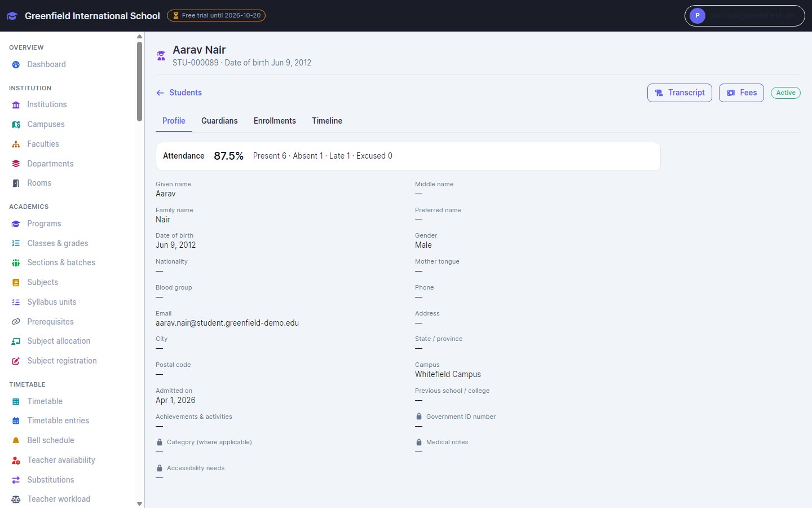Click the Faculties hierarchy icon
The image size is (812, 508).
[x=16, y=144]
